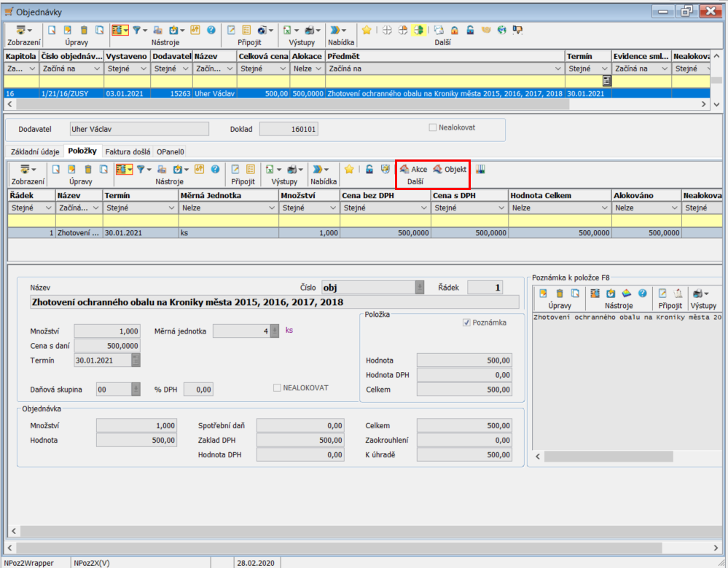Click the blue help question mark in top toolbar
Screen dimensions: 728x568
(x=211, y=30)
